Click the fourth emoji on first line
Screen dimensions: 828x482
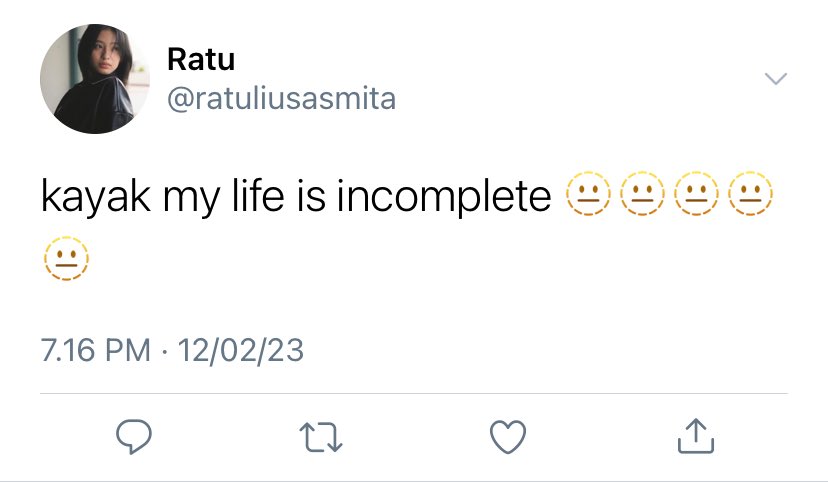[x=750, y=193]
